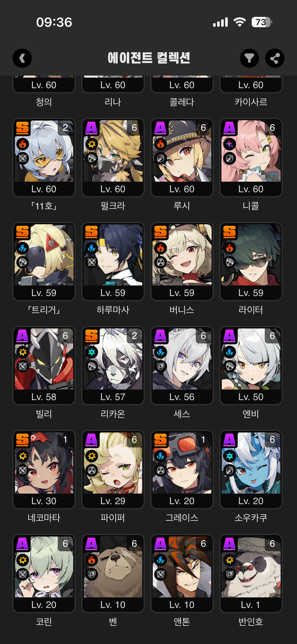Click the ice attribute icon on 리카온 card
Viewport: 297px width, 644px height.
92,352
